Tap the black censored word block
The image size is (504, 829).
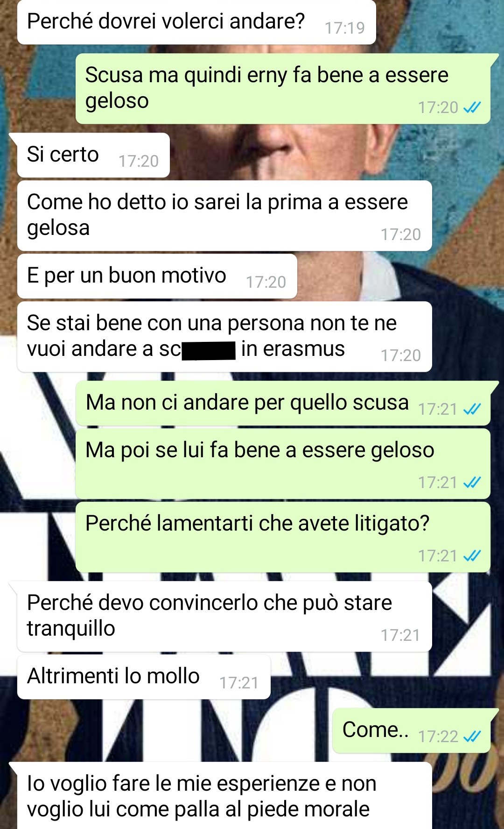(x=209, y=351)
